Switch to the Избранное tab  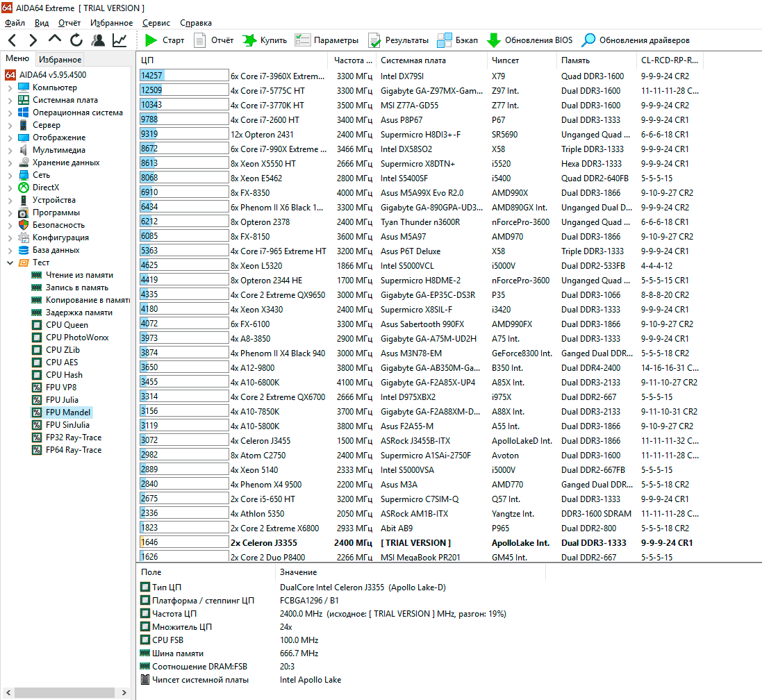pyautogui.click(x=60, y=60)
